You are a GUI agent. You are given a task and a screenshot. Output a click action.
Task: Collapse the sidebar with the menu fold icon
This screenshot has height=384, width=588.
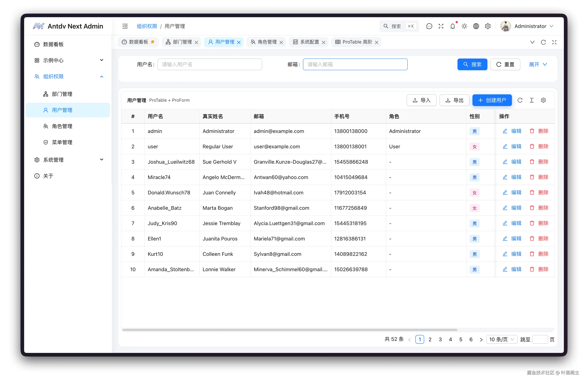[125, 26]
